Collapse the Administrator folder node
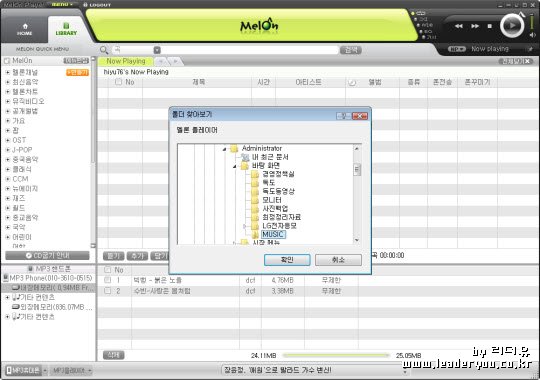The width and height of the screenshot is (540, 380). click(224, 149)
